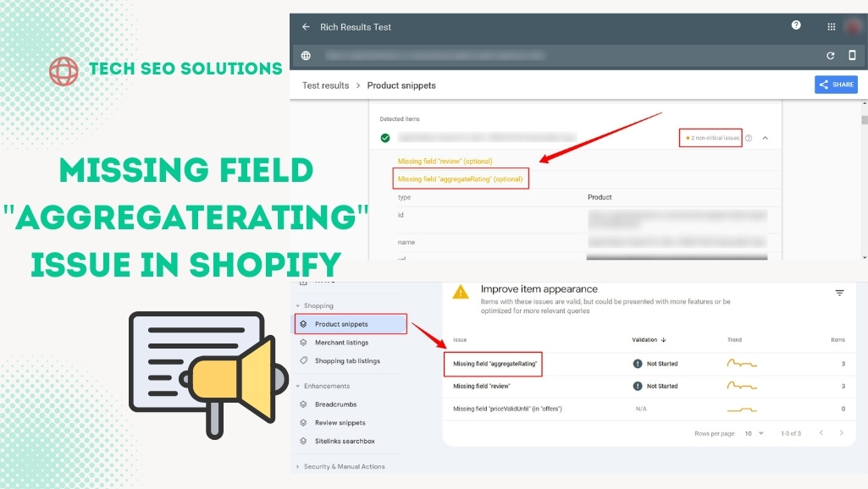This screenshot has height=489, width=868.
Task: Click the Review snippets layers icon
Action: (303, 423)
